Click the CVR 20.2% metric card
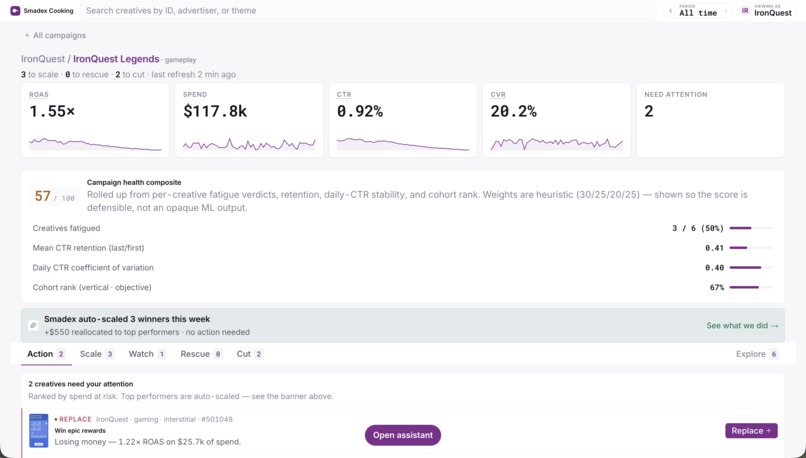Viewport: 806px width, 458px height. point(557,120)
